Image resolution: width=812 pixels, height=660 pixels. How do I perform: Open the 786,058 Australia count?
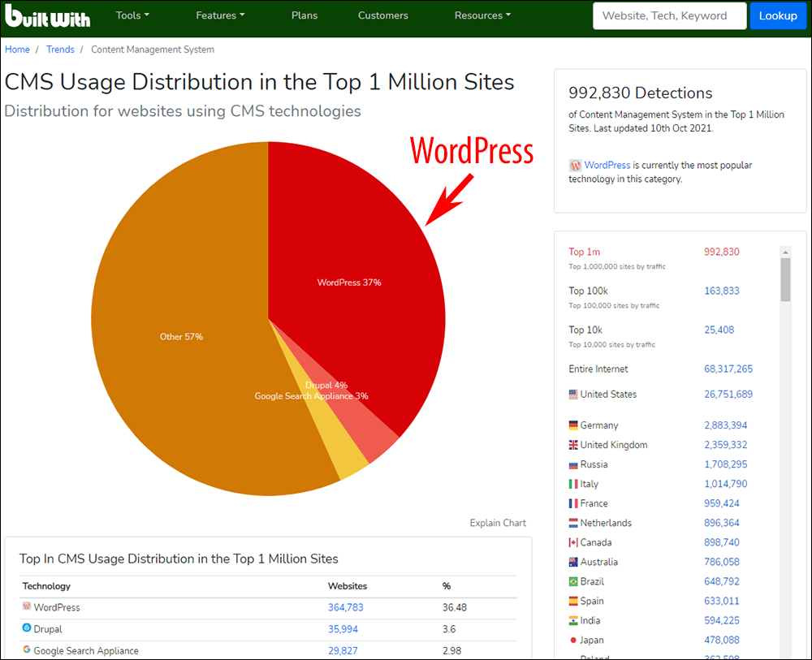[721, 562]
